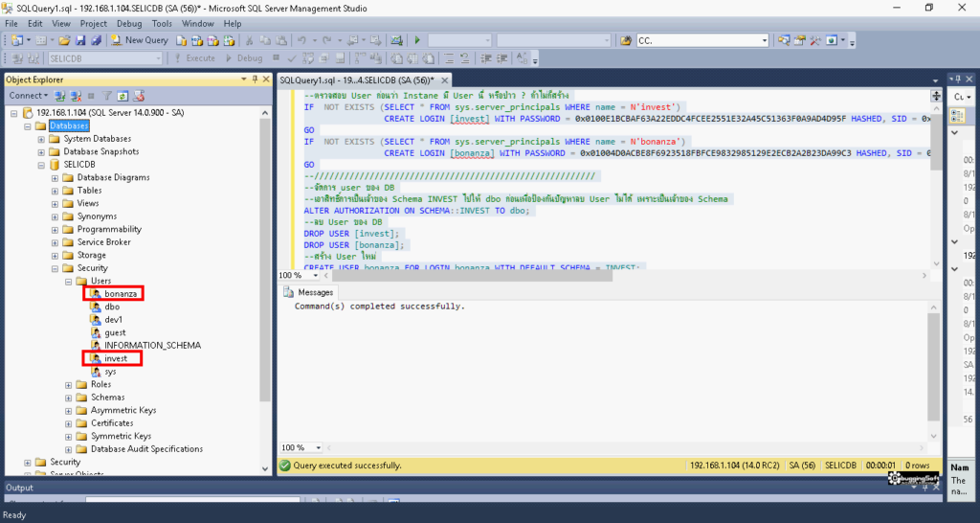Click the Refresh icon in Object Explorer
Image resolution: width=980 pixels, height=523 pixels.
tap(122, 96)
